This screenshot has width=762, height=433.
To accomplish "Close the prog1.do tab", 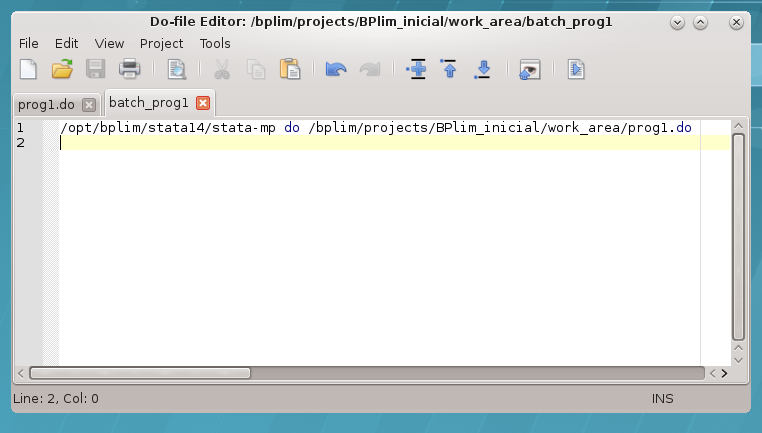I will [x=88, y=104].
